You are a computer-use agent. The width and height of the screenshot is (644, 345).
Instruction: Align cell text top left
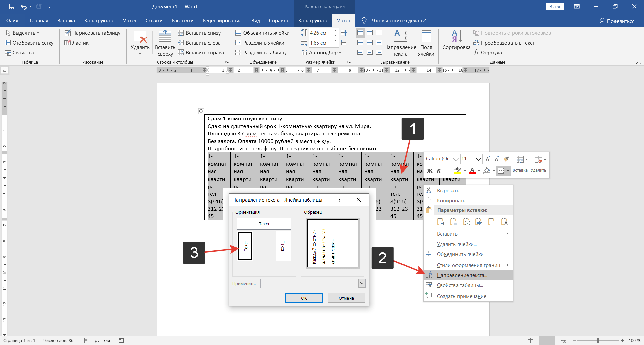360,33
